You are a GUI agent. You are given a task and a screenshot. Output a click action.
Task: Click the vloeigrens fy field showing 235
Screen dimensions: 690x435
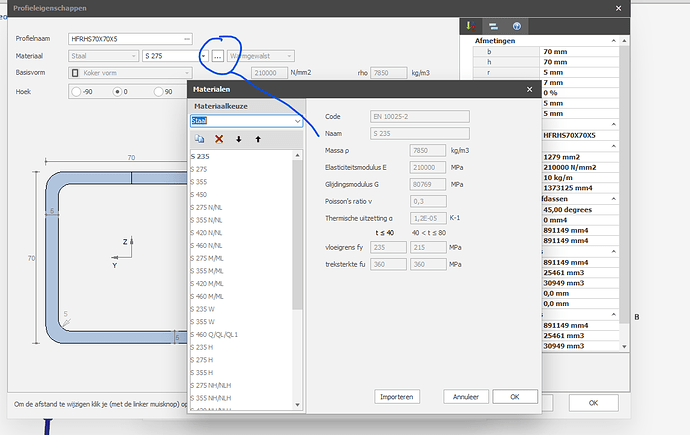pyautogui.click(x=388, y=248)
